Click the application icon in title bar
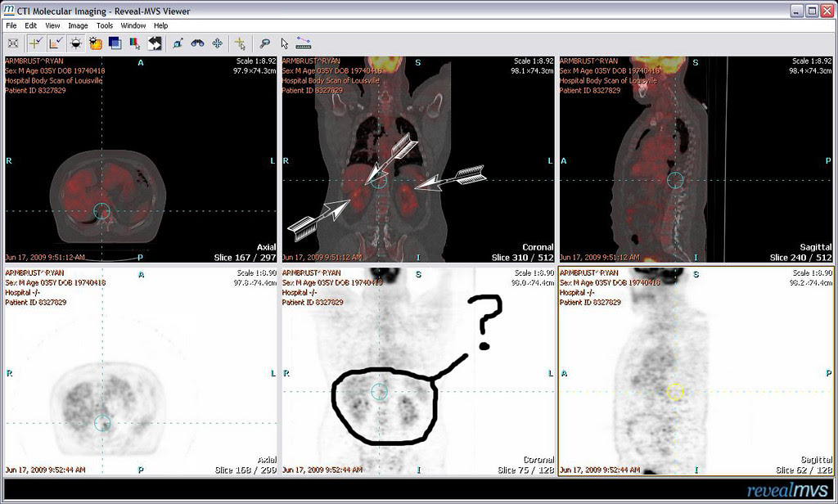Image resolution: width=838 pixels, height=504 pixels. (8, 10)
